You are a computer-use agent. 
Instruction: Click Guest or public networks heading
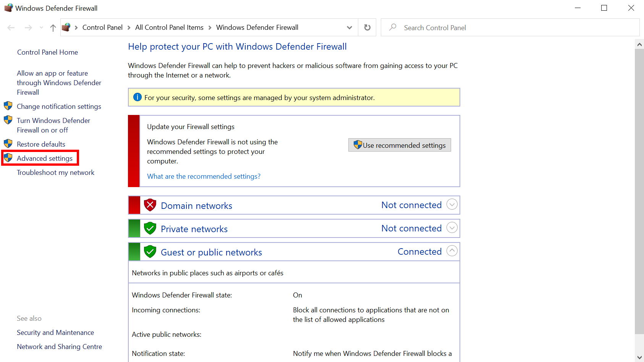(x=211, y=252)
